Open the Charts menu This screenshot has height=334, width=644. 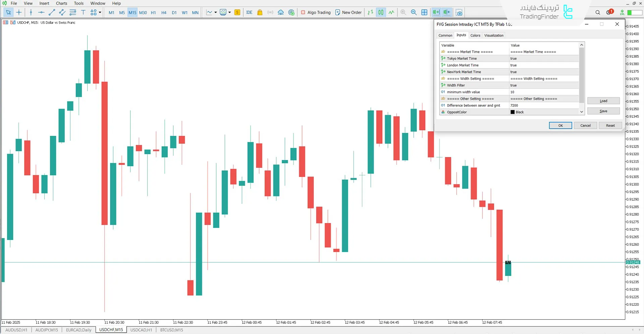pyautogui.click(x=61, y=3)
